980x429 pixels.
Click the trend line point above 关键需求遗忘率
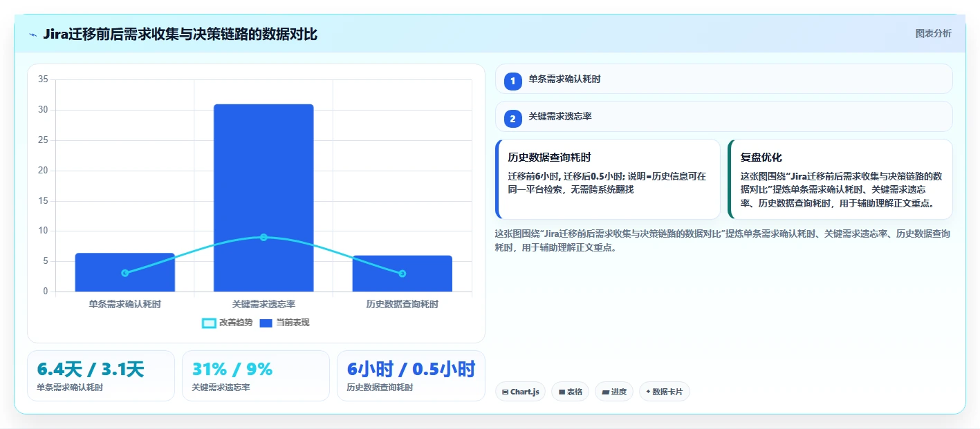(x=264, y=237)
